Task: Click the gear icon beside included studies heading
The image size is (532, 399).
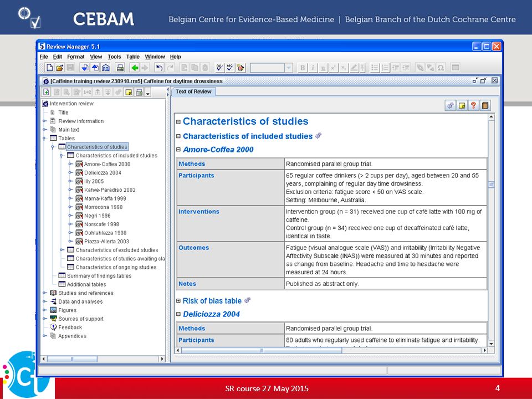Action: pos(318,136)
